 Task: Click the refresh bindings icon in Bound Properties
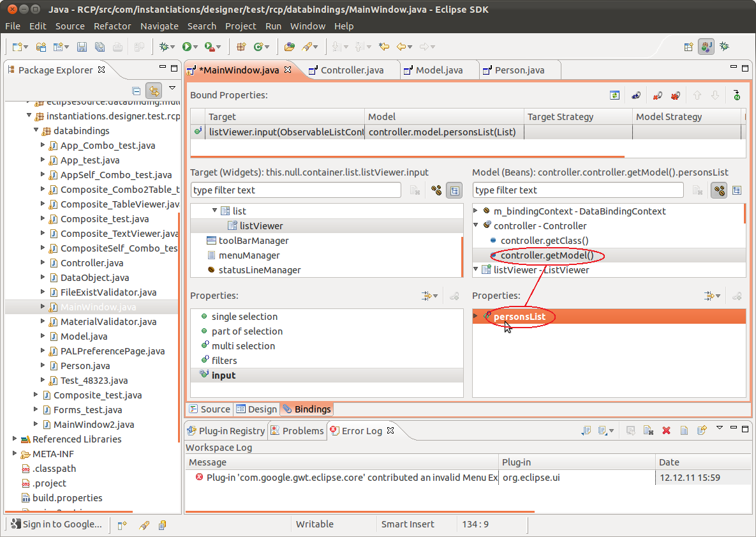pos(615,96)
